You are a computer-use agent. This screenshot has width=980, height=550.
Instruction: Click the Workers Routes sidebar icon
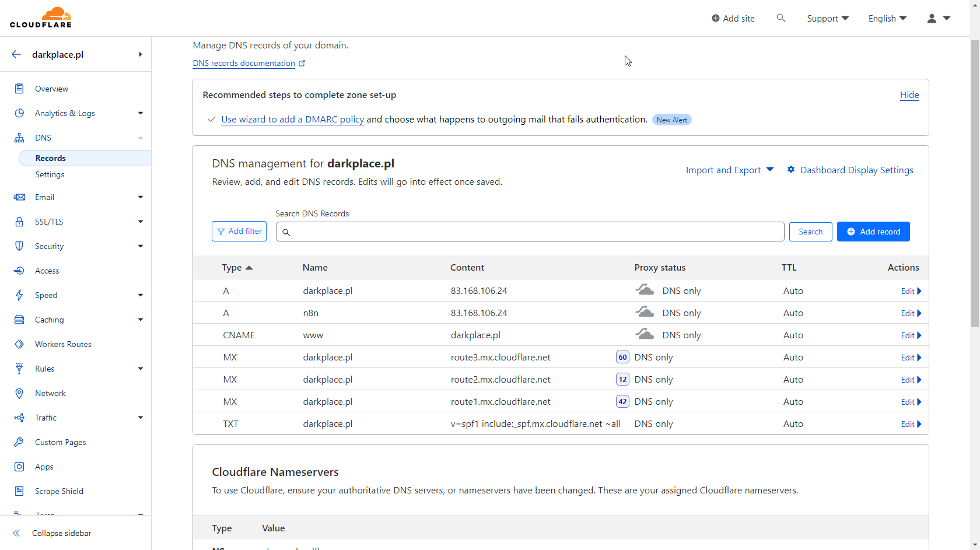(x=19, y=344)
